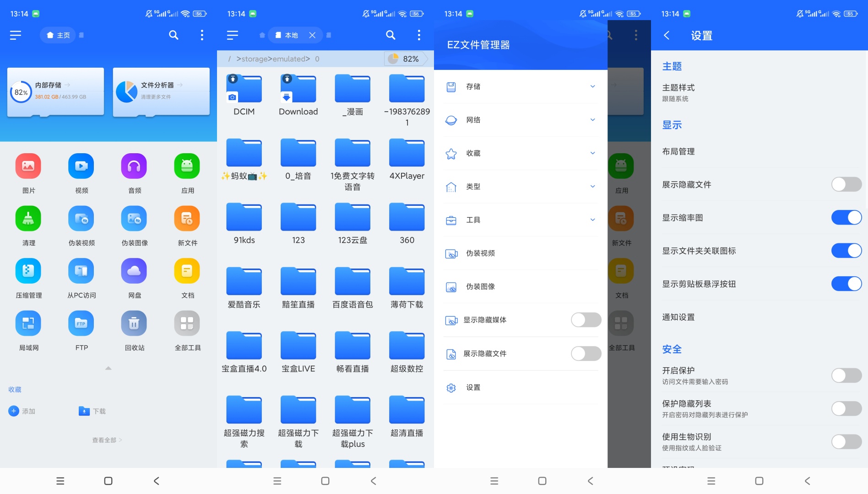Image resolution: width=868 pixels, height=494 pixels.
Task: Enable 保护隐藏列表 switch
Action: tap(846, 408)
